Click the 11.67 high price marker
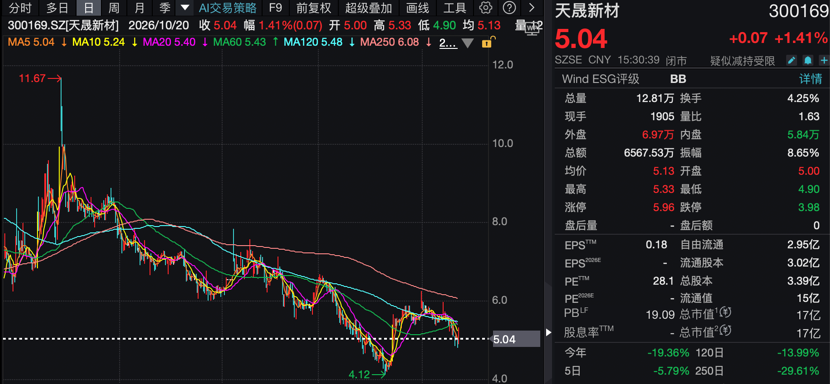This screenshot has height=384, width=830. 32,78
